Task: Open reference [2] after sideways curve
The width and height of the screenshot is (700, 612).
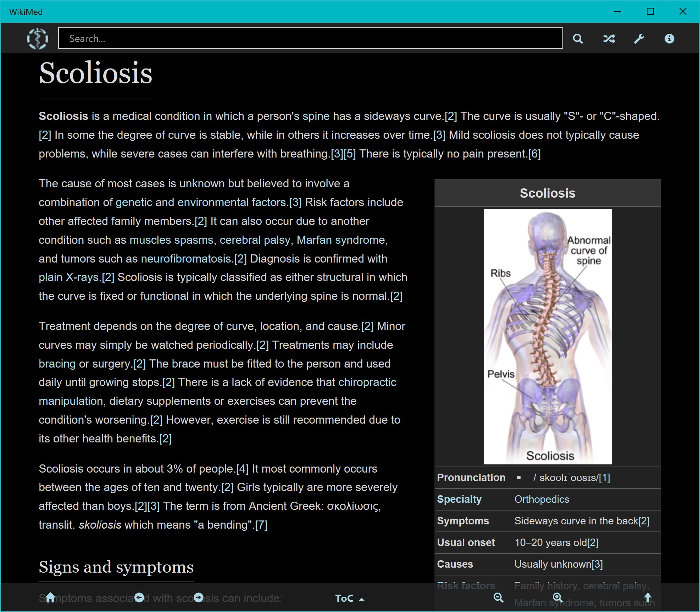Action: [x=451, y=116]
